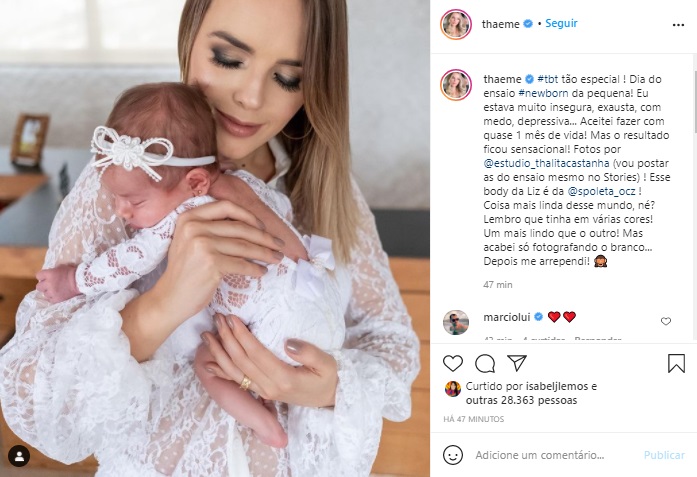Open comment bubble icon below post
Image resolution: width=697 pixels, height=477 pixels.
485,363
